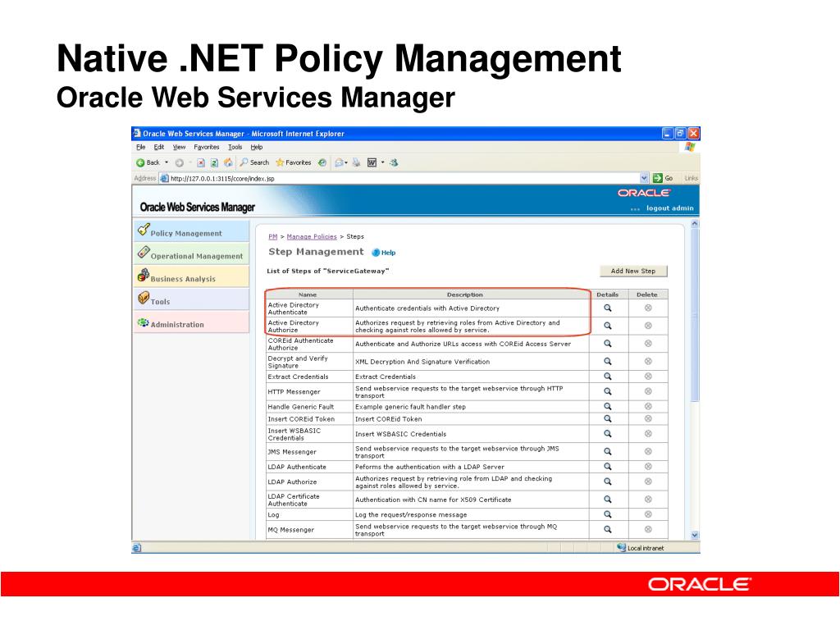Viewport: 840px width, 630px height.
Task: Click the Stop icon in browser toolbar
Action: coord(200,163)
